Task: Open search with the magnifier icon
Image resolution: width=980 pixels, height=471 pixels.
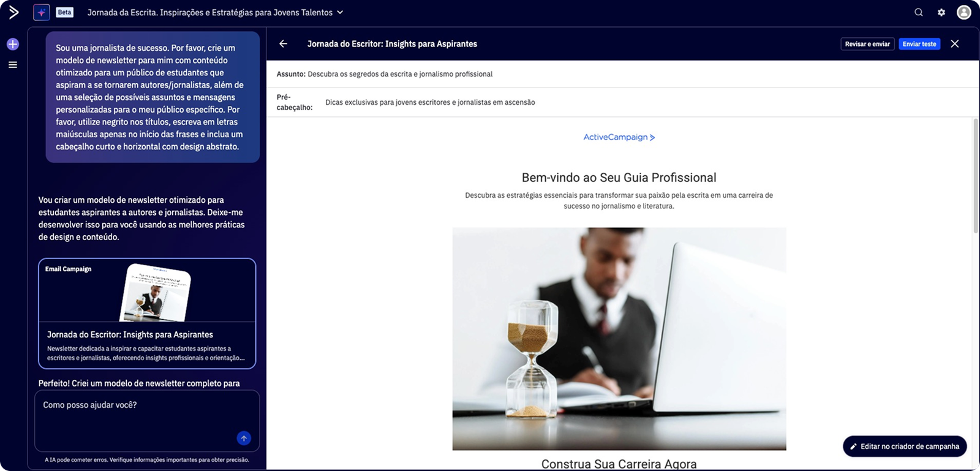Action: pyautogui.click(x=918, y=12)
